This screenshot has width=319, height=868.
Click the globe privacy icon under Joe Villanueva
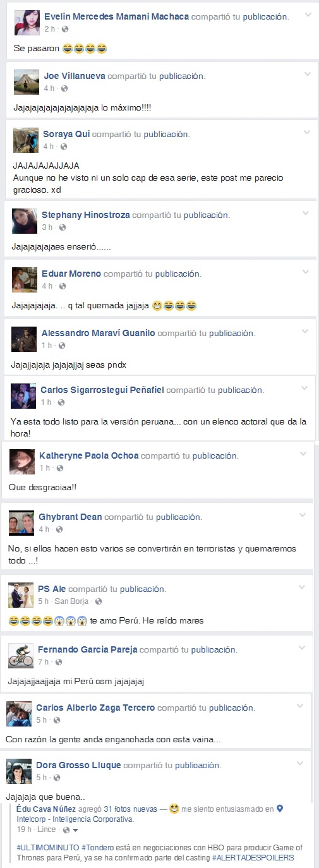[x=62, y=88]
